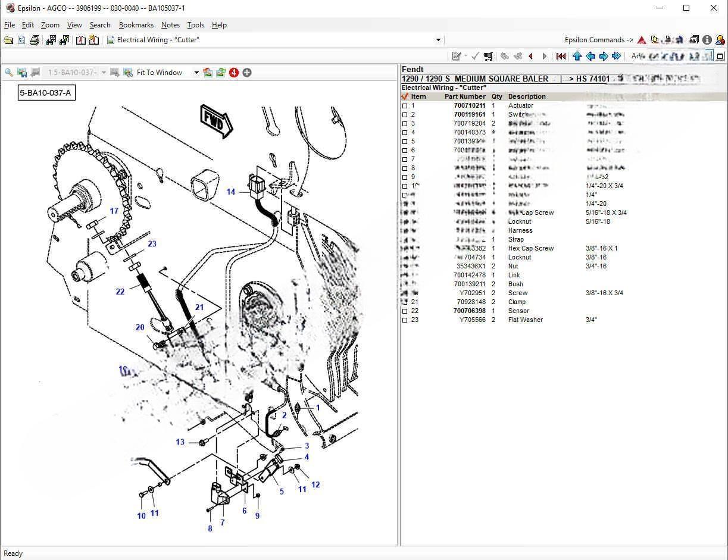
Task: Click the second binoculars search icon
Action: [x=64, y=40]
